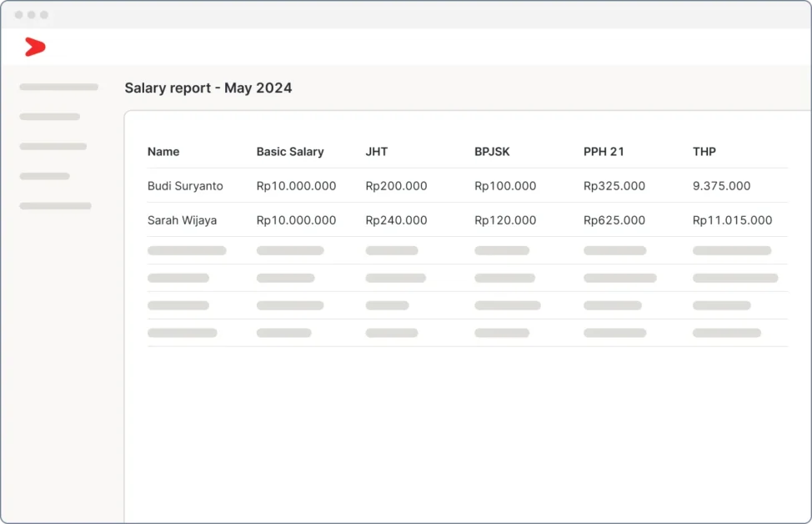Click the Salary report - May 2024 title
Viewport: 812px width, 524px height.
(x=208, y=88)
